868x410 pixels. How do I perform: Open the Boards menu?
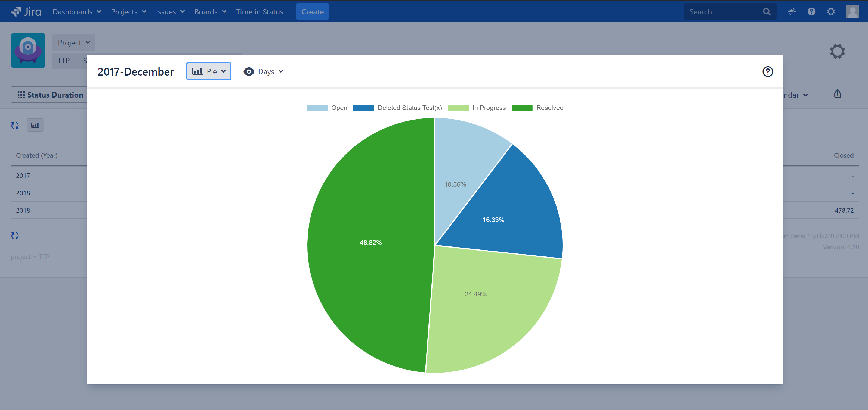pyautogui.click(x=210, y=12)
